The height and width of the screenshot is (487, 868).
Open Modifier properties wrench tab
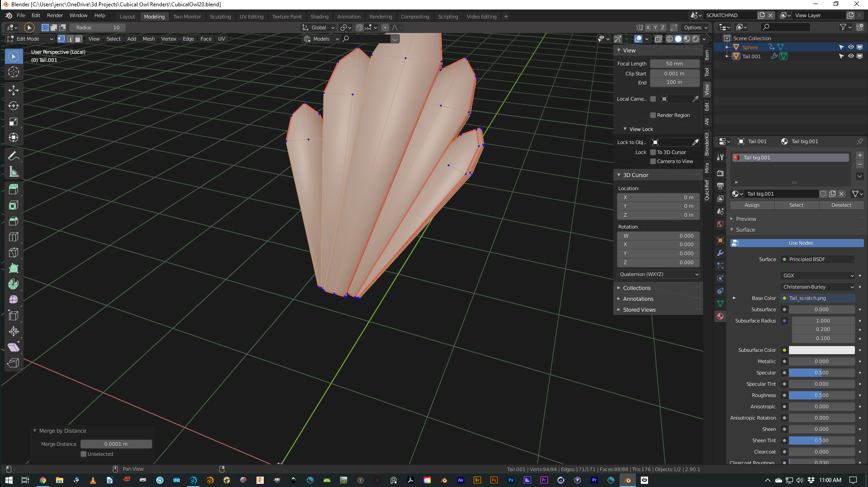click(x=720, y=253)
